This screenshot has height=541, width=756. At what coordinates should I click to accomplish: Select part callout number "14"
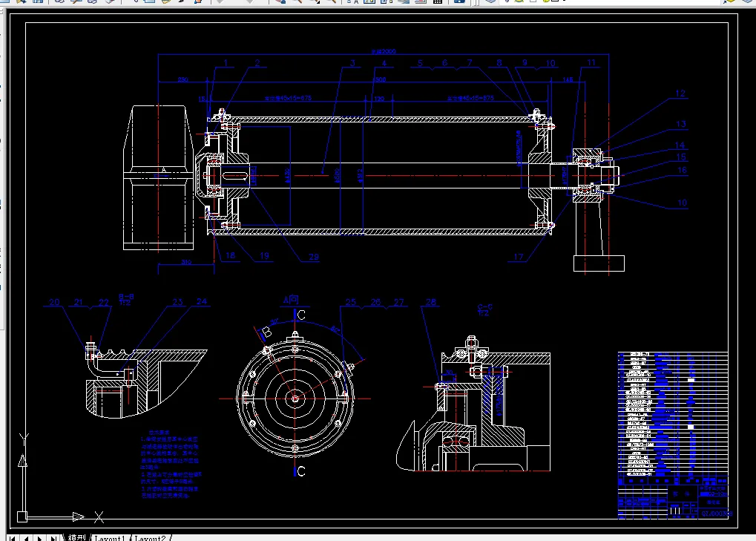(680, 145)
